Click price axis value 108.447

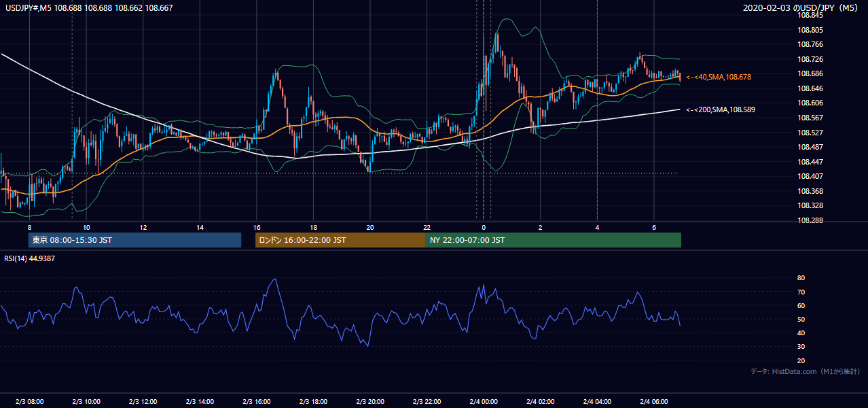pyautogui.click(x=810, y=162)
